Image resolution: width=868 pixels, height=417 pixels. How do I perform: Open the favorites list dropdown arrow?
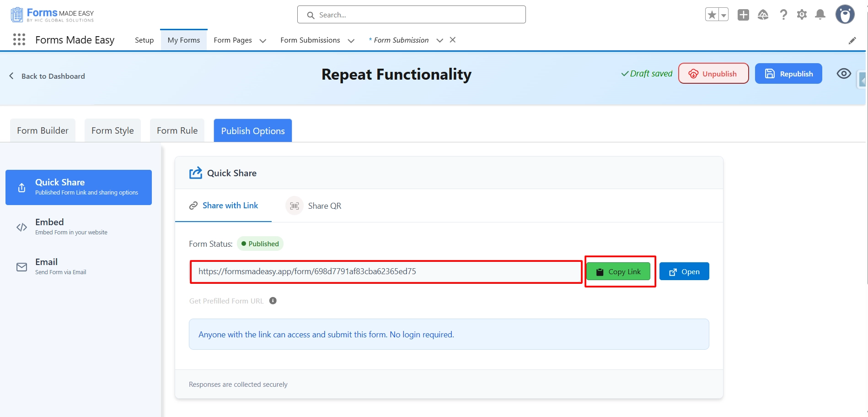pyautogui.click(x=723, y=15)
